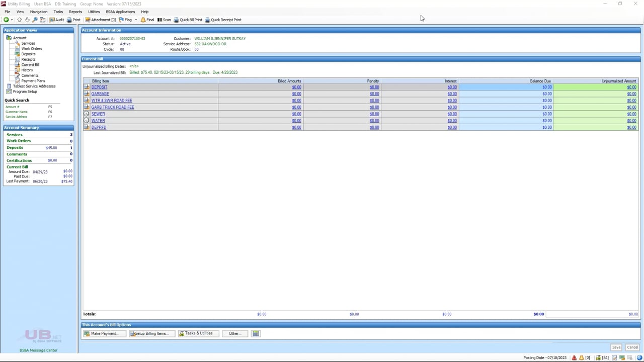This screenshot has width=644, height=362.
Task: Go to next record with down arrow
Action: 27,20
